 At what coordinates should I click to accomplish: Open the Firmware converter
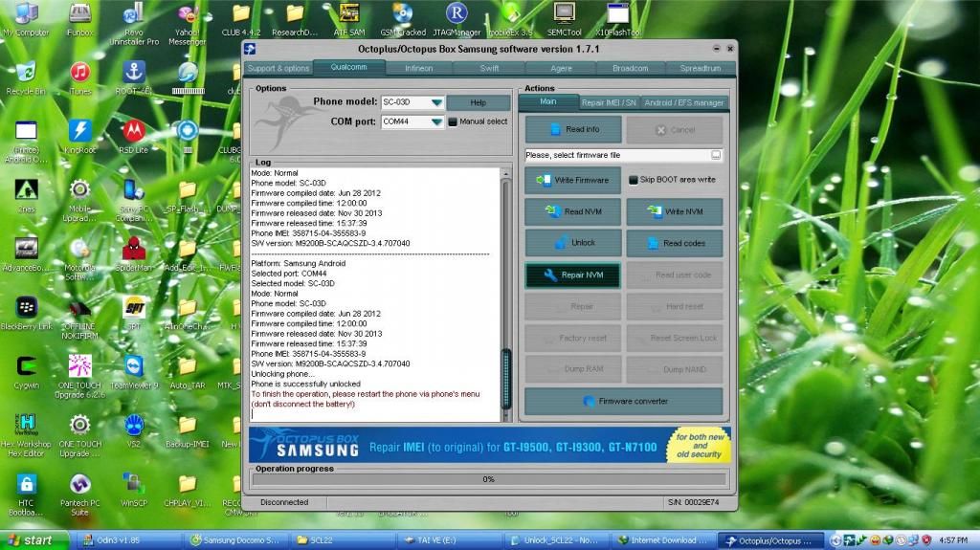click(624, 401)
